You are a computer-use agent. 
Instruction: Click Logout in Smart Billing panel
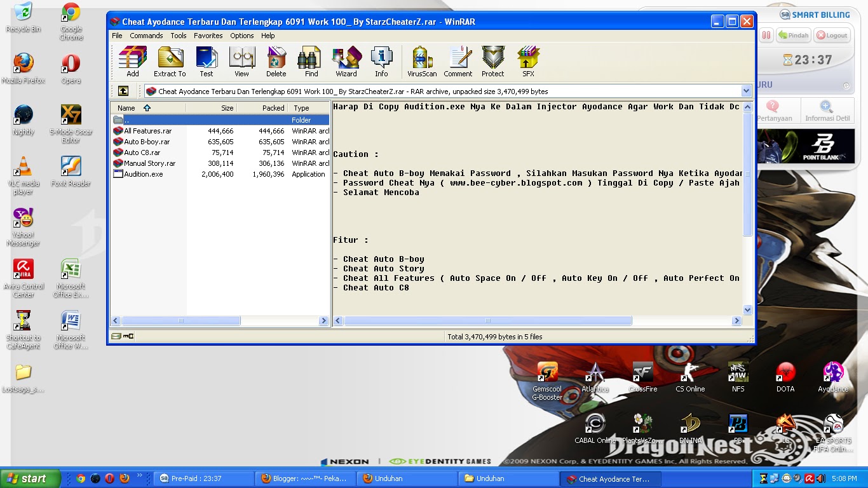832,36
